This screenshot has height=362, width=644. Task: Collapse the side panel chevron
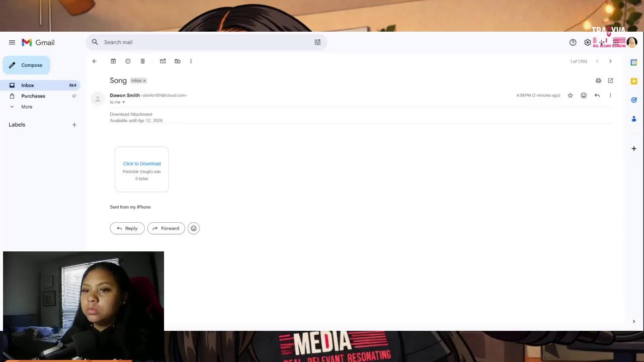(634, 321)
